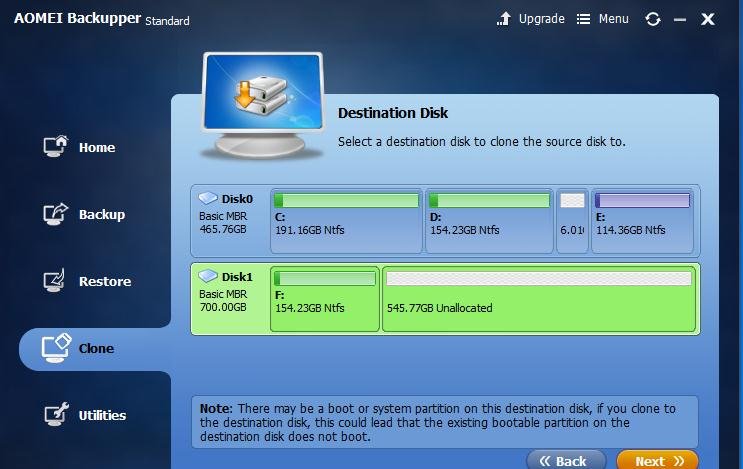Click the Clone sidebar icon
The height and width of the screenshot is (469, 743).
[56, 348]
